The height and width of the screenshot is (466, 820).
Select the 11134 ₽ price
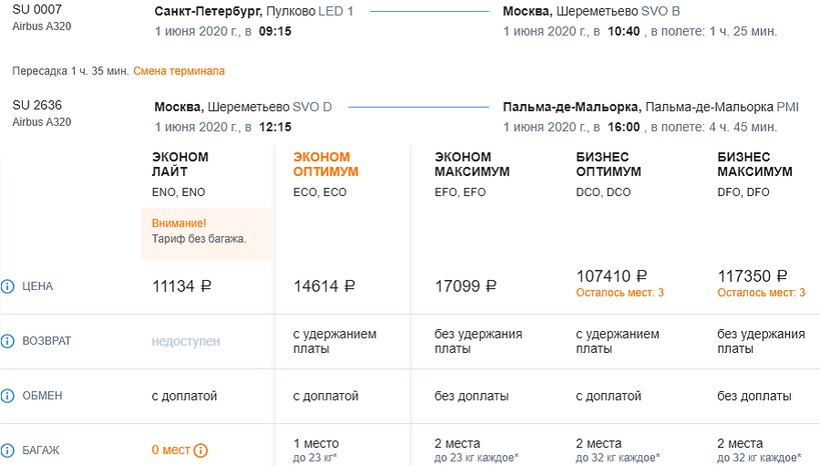tap(182, 286)
